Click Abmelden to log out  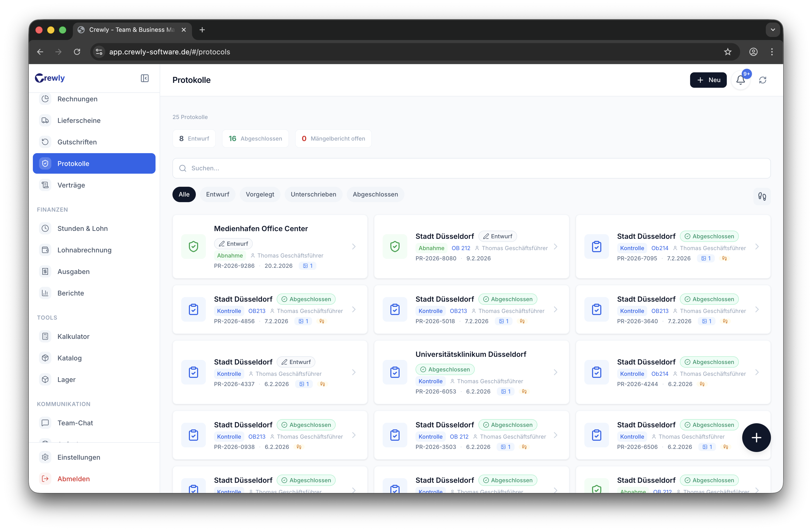point(73,479)
